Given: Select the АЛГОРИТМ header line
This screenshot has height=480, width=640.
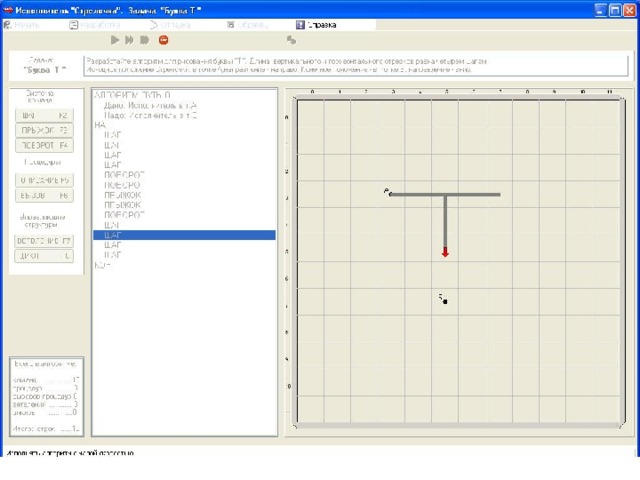Looking at the screenshot, I should click(x=132, y=96).
